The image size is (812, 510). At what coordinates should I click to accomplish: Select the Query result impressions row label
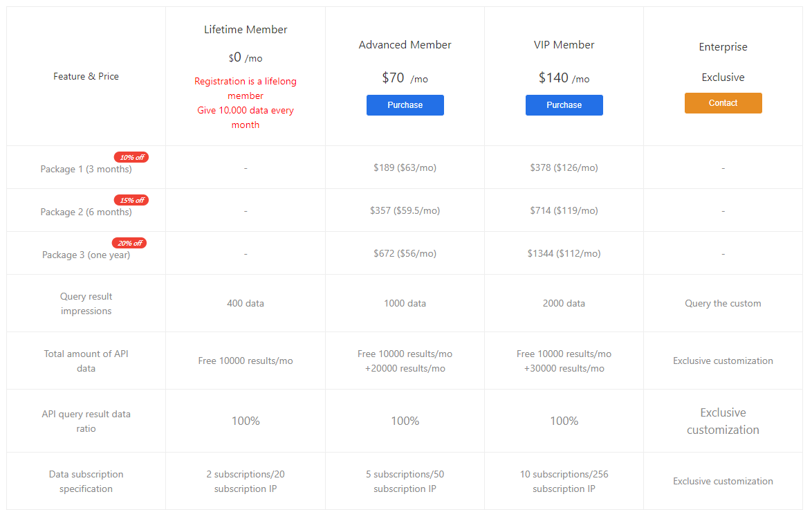[x=86, y=303]
